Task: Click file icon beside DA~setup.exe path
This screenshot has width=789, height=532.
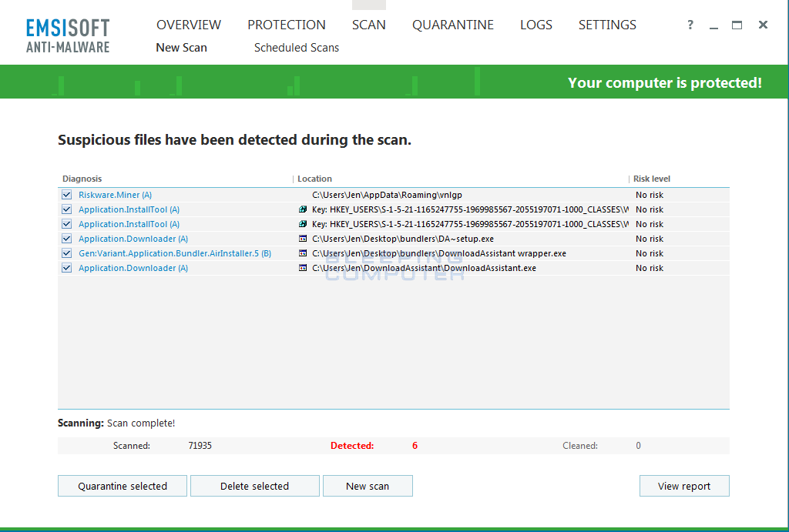Action: (302, 239)
